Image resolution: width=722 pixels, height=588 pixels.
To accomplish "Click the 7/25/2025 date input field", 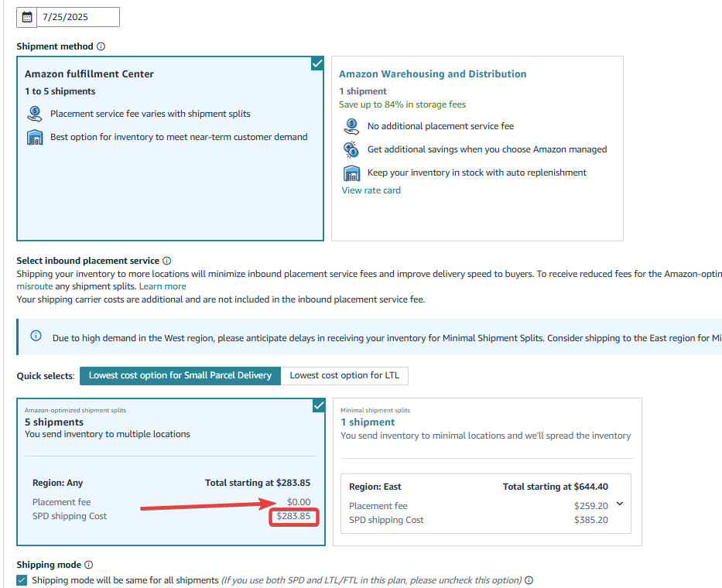I will click(78, 17).
